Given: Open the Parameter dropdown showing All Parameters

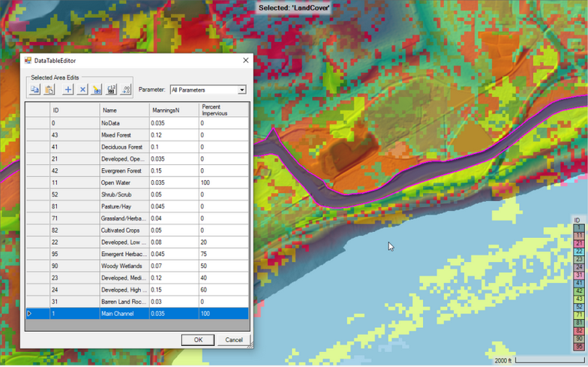Looking at the screenshot, I should [208, 90].
